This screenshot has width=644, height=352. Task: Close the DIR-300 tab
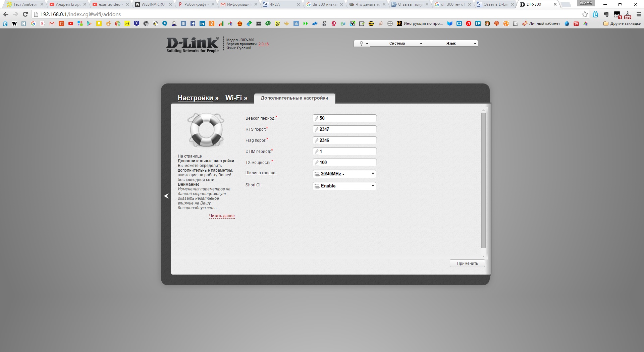click(555, 4)
